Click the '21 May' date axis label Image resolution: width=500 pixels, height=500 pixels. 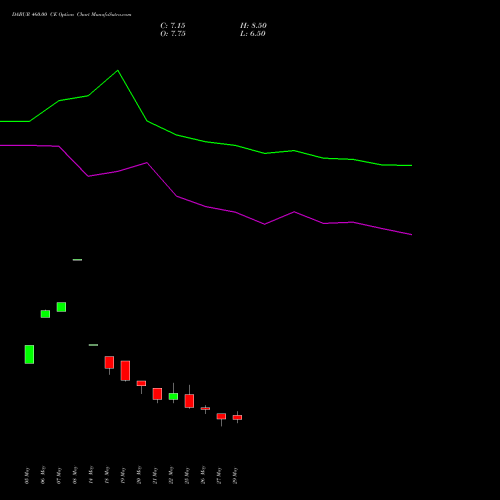coord(155,476)
